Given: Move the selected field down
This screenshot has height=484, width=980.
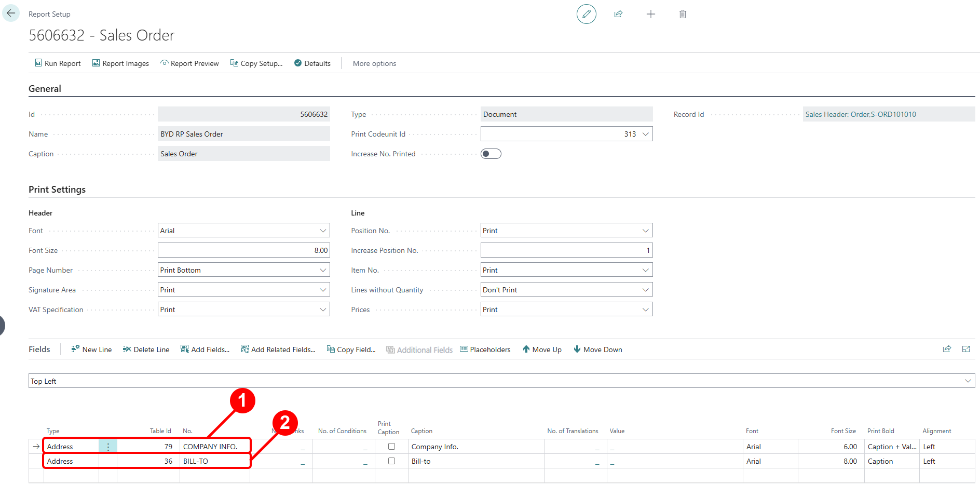Looking at the screenshot, I should (x=597, y=349).
